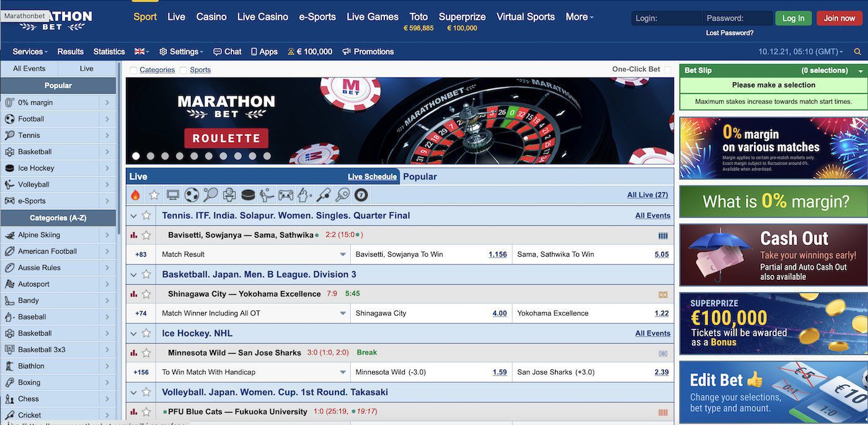Filter live events by cricket bat icon
Image resolution: width=868 pixels, height=425 pixels.
[323, 195]
